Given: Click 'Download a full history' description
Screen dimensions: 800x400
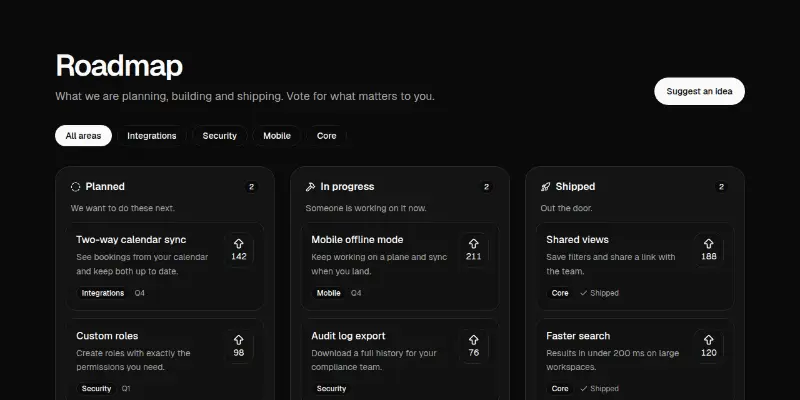Looking at the screenshot, I should (374, 360).
